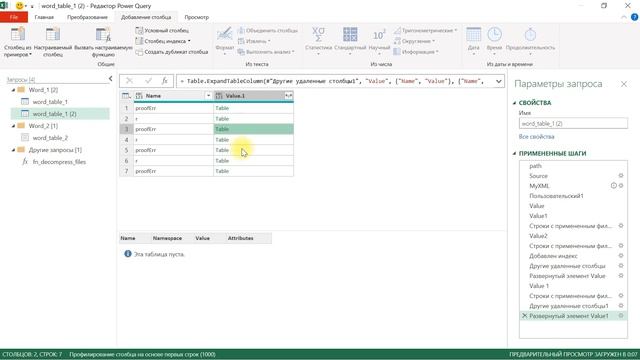This screenshot has height=360, width=640.
Task: Click Column From Examples icon
Action: (x=18, y=35)
